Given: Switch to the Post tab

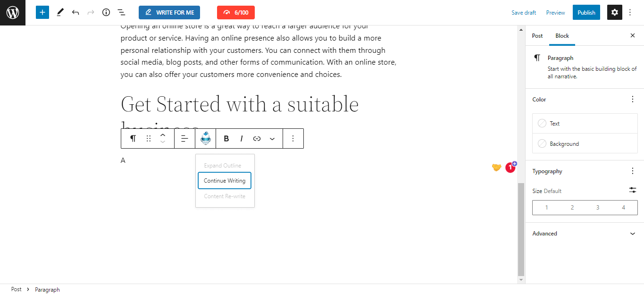Looking at the screenshot, I should [537, 36].
